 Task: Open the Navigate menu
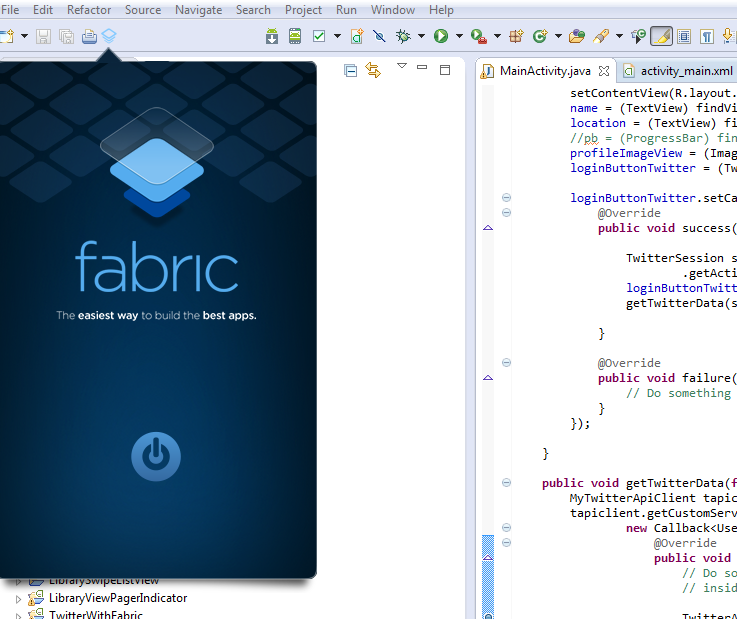click(x=198, y=10)
